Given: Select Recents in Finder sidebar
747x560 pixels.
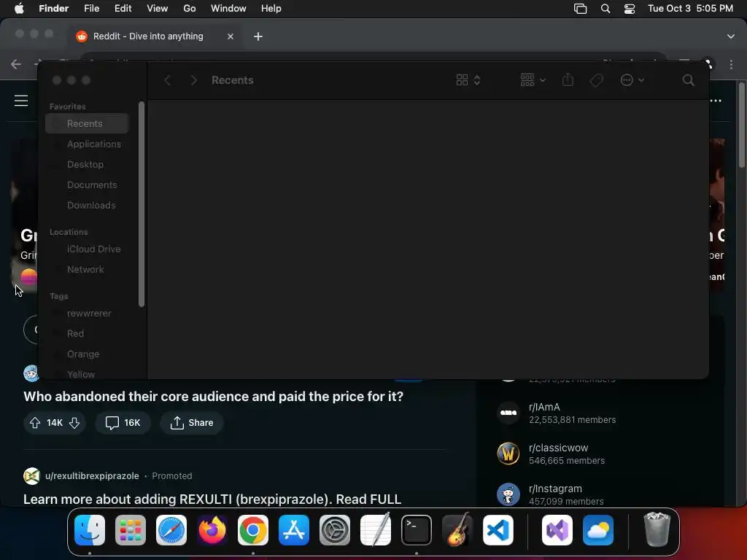Looking at the screenshot, I should [x=87, y=123].
